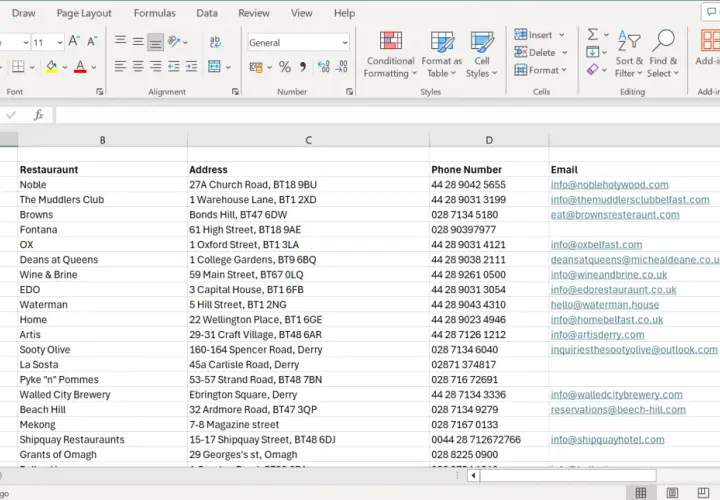Open Font settings dialog launcher

[100, 92]
